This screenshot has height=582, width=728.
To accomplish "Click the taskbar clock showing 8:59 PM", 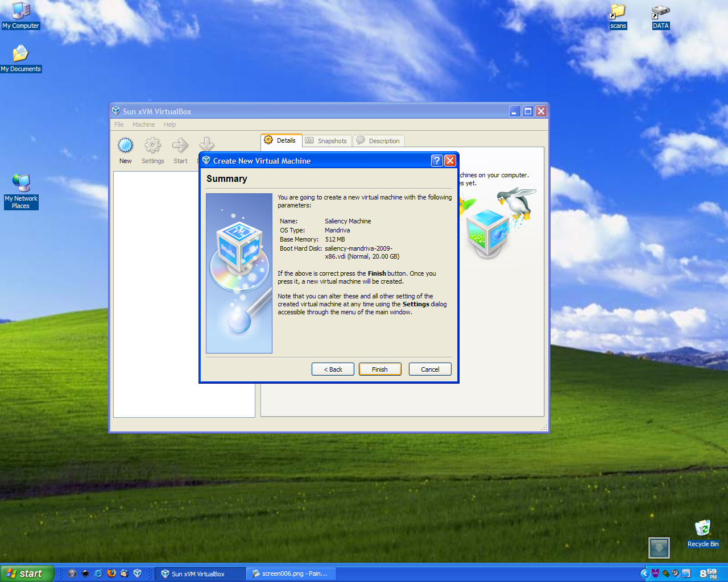I will click(x=709, y=573).
